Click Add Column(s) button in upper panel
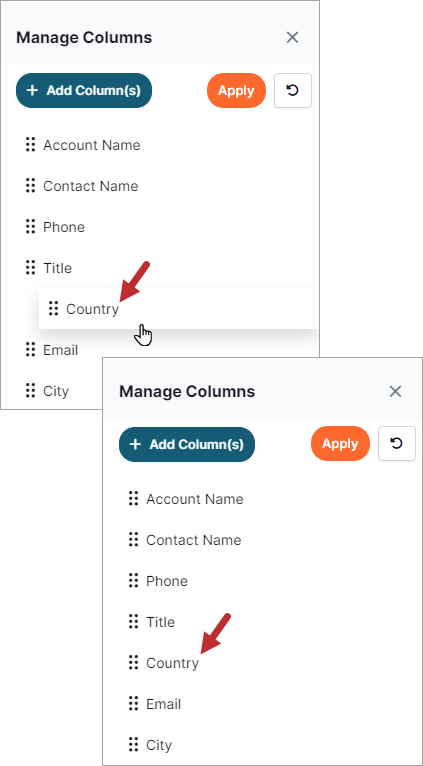 click(84, 90)
